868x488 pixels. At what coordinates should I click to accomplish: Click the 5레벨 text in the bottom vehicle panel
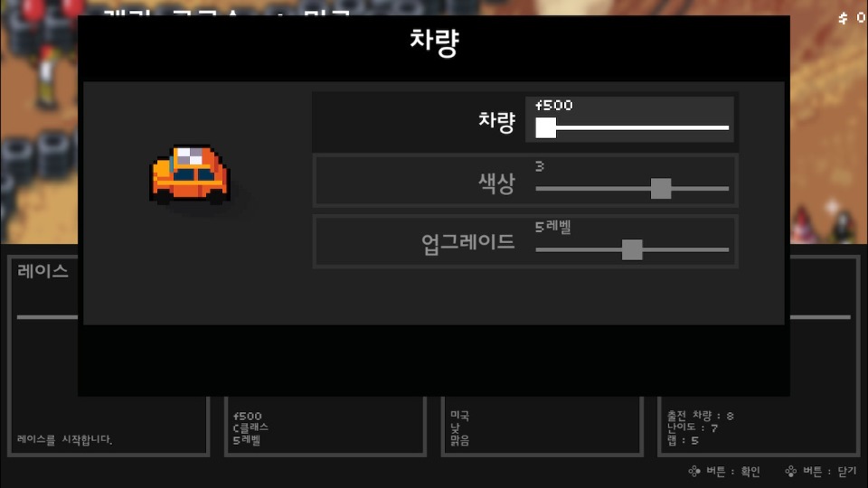pos(247,440)
